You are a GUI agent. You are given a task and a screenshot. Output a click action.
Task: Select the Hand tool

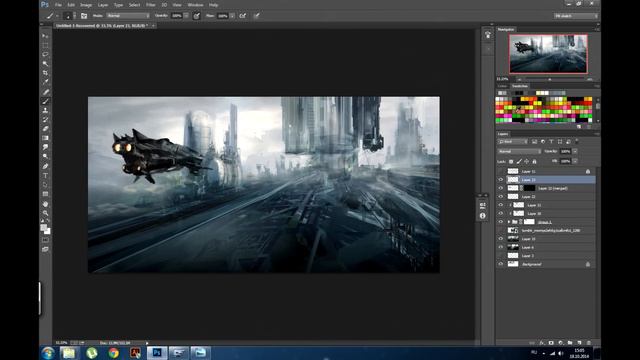pyautogui.click(x=45, y=203)
